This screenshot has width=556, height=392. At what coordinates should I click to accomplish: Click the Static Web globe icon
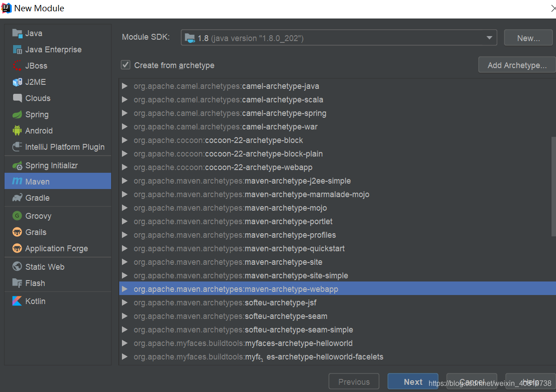click(x=17, y=267)
